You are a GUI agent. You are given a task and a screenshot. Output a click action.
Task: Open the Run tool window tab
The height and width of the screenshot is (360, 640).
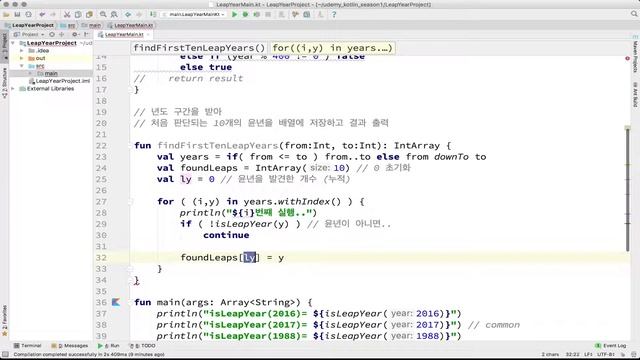(109, 346)
